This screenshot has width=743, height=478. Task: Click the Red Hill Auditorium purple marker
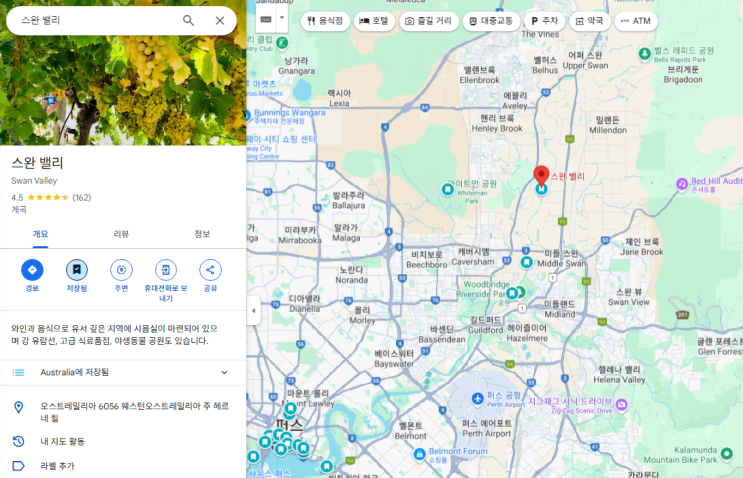coord(682,183)
